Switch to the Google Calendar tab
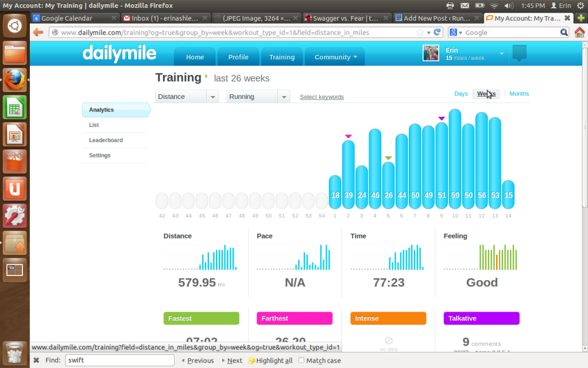 click(75, 18)
